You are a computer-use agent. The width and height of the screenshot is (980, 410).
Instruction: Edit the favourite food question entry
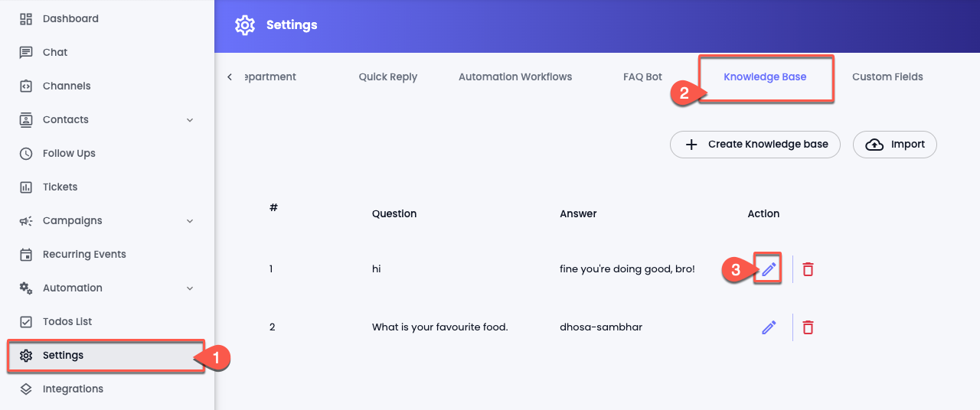pos(769,327)
